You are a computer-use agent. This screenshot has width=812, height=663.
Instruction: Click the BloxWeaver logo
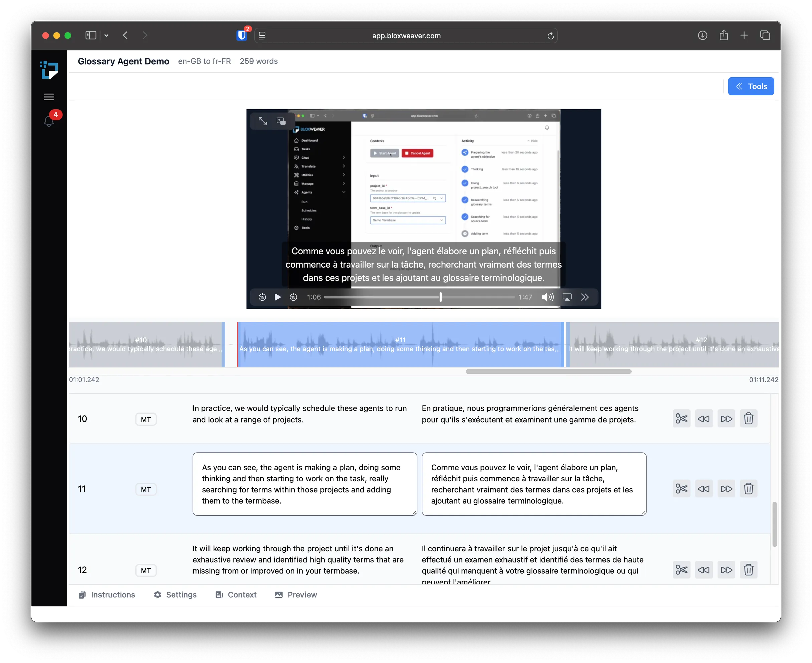(49, 70)
